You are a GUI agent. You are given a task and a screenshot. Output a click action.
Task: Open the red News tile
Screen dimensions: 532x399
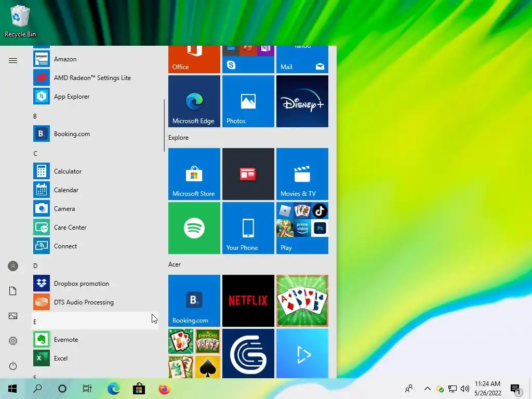coord(248,174)
